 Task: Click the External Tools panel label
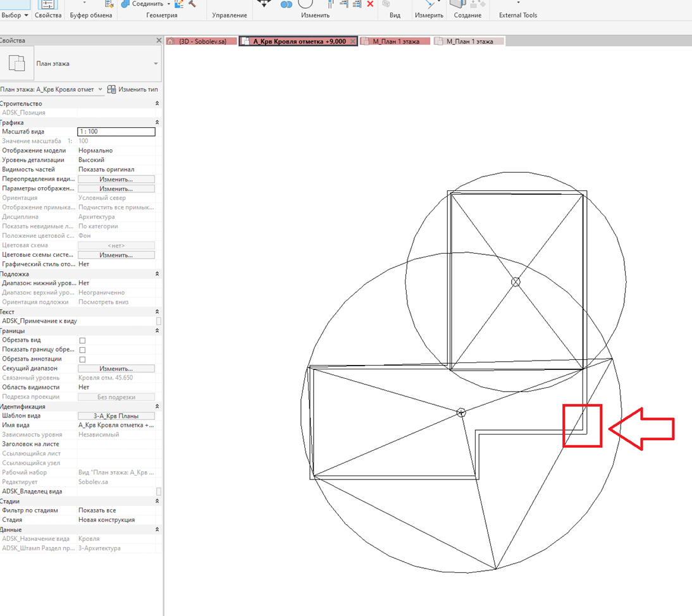(x=518, y=15)
